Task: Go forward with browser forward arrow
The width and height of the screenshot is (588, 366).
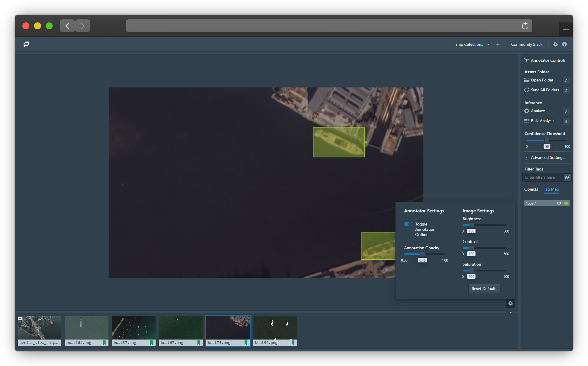Action: [83, 26]
